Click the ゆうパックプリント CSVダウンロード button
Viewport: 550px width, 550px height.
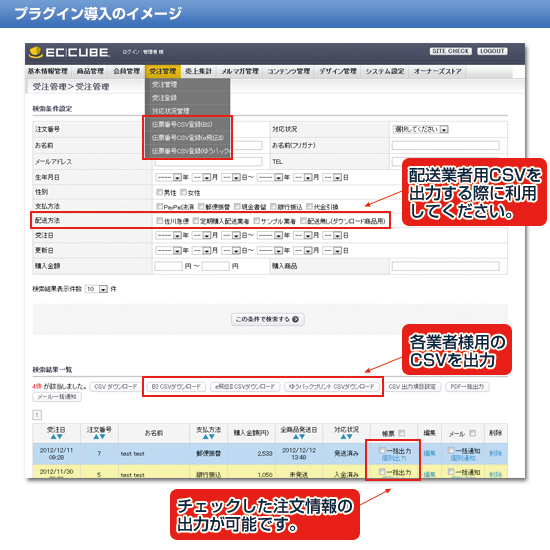331,387
